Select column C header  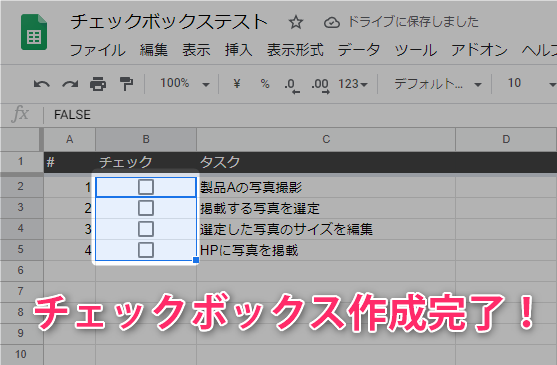click(326, 139)
